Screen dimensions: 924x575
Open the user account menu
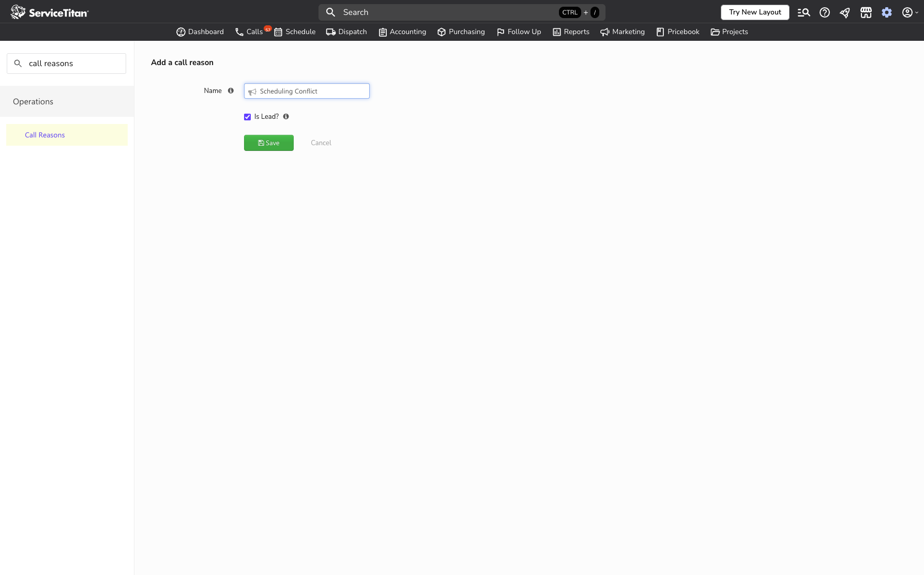pos(910,12)
